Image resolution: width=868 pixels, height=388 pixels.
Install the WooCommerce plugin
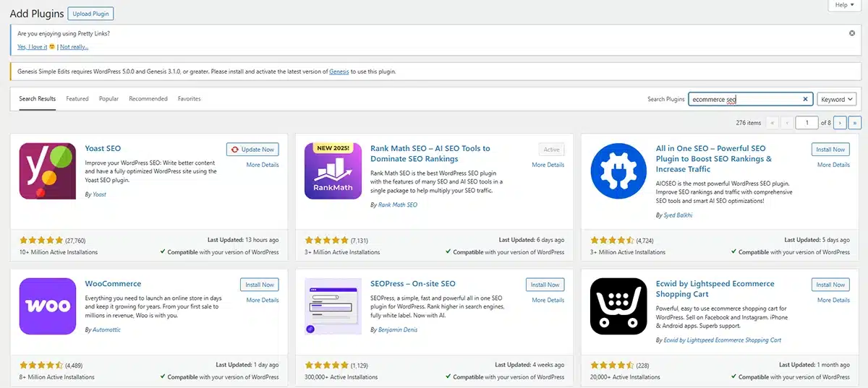click(x=260, y=285)
